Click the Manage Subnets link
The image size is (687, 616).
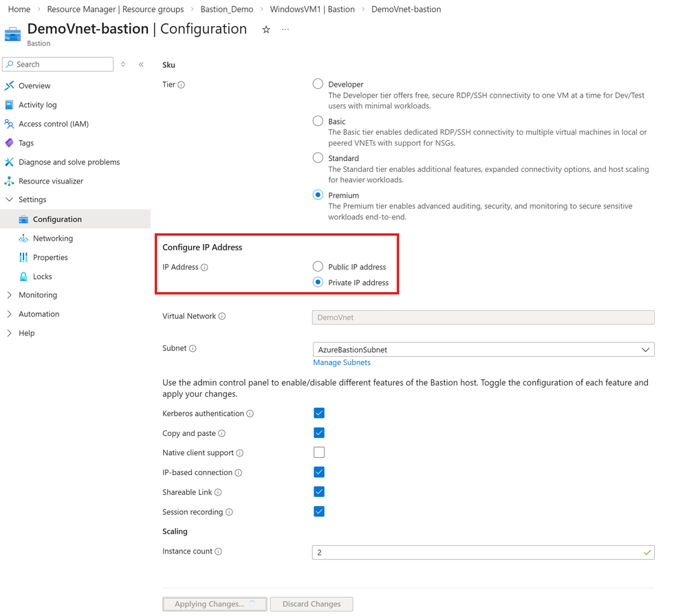click(x=342, y=363)
